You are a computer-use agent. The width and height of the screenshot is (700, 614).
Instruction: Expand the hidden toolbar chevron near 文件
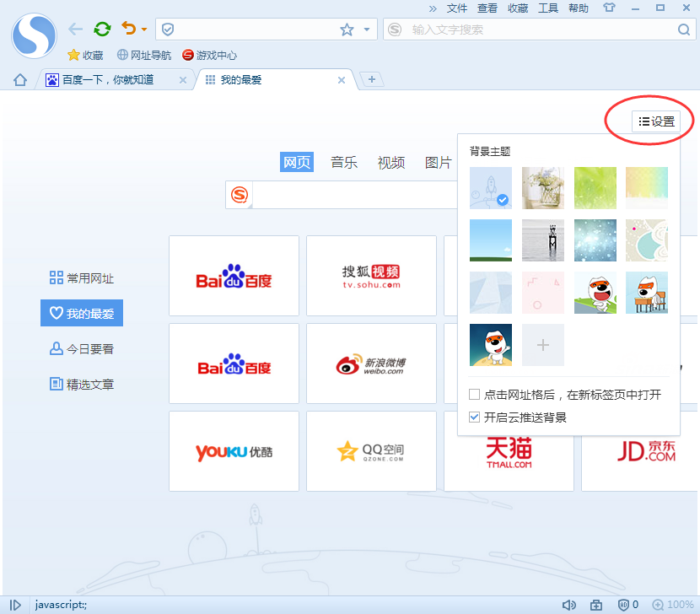(x=431, y=8)
